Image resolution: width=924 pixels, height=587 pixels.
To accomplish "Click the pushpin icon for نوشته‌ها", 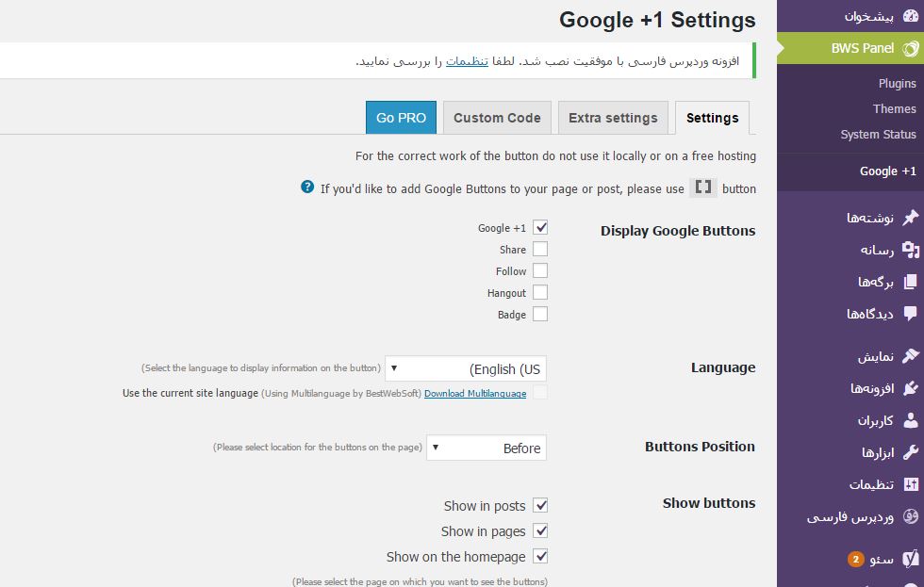I will click(x=911, y=218).
